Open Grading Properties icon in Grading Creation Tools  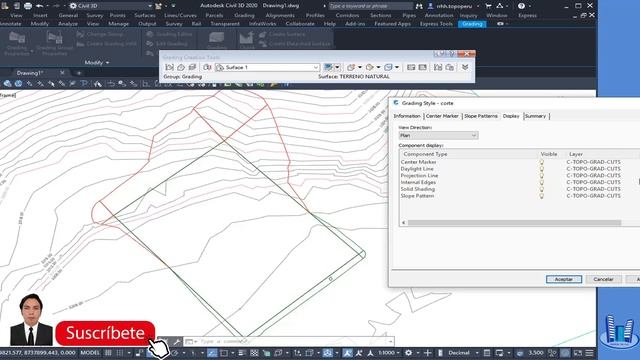point(450,67)
